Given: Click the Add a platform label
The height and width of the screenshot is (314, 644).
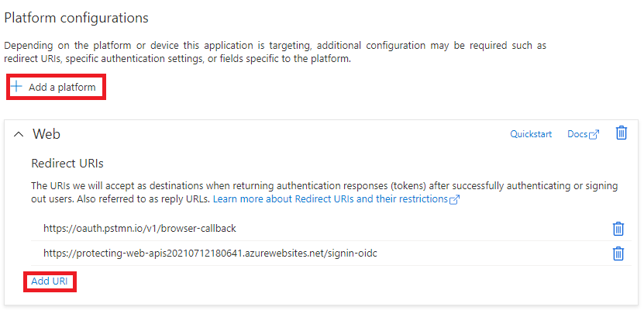Looking at the screenshot, I should [62, 87].
